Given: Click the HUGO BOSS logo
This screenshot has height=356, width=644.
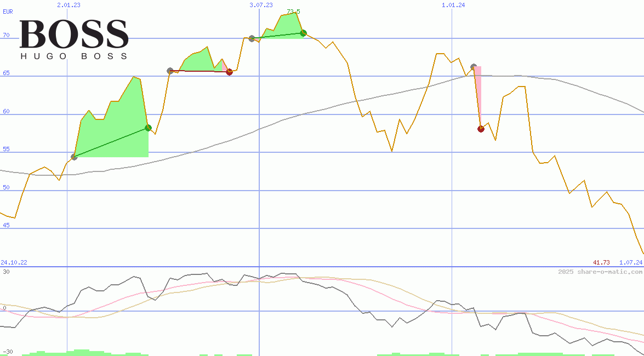Looking at the screenshot, I should [74, 39].
